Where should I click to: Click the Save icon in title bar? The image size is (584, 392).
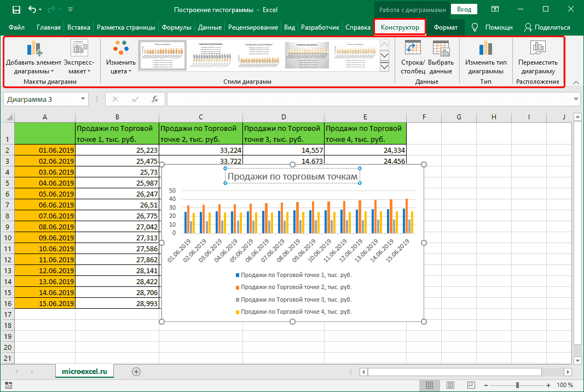pos(16,9)
